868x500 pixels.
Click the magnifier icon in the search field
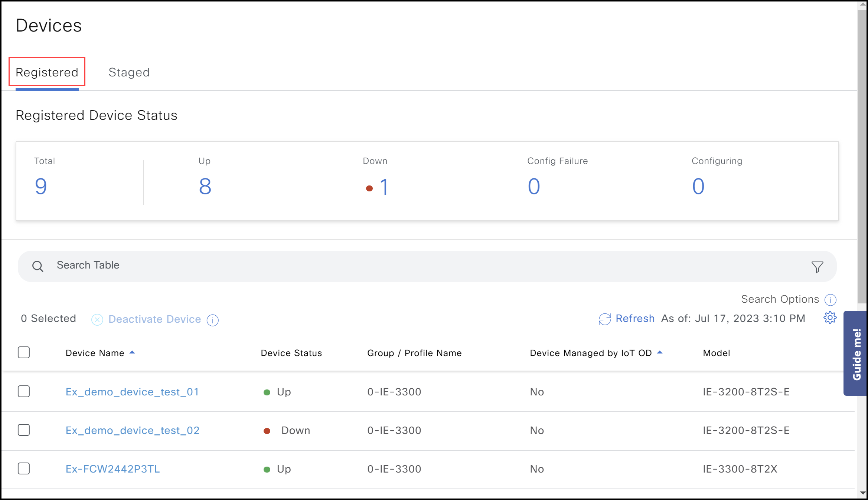38,266
